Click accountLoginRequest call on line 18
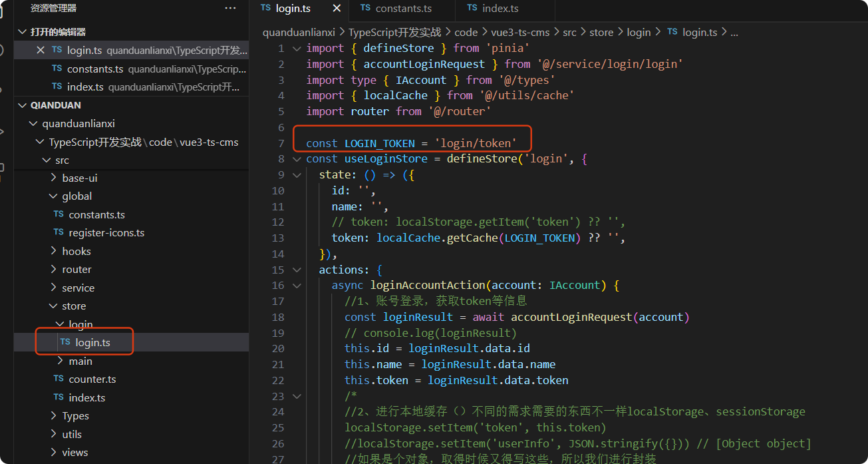The image size is (868, 464). (x=571, y=317)
